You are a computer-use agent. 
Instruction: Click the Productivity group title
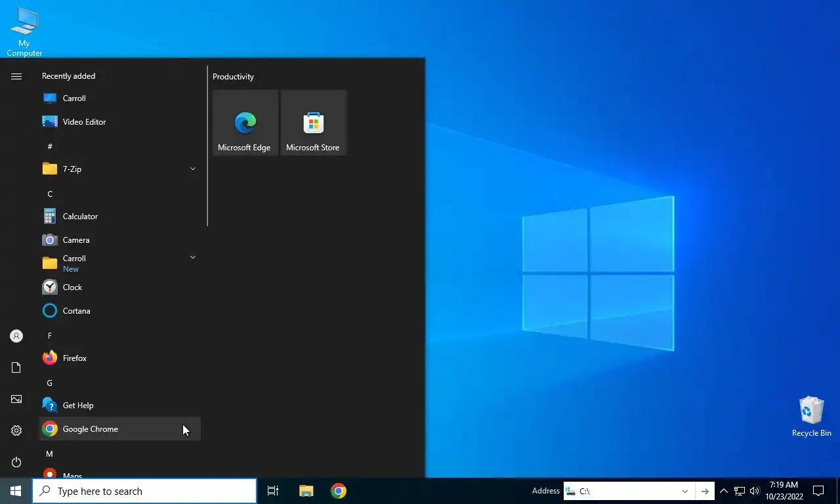point(233,77)
